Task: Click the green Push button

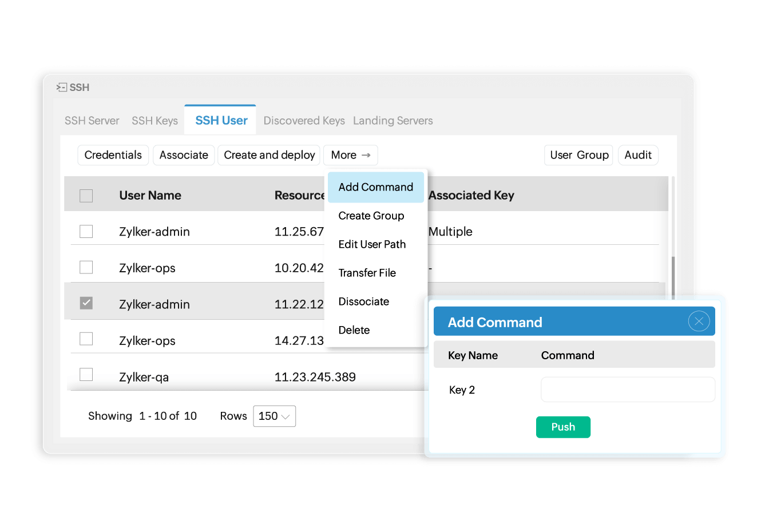Action: [x=563, y=427]
